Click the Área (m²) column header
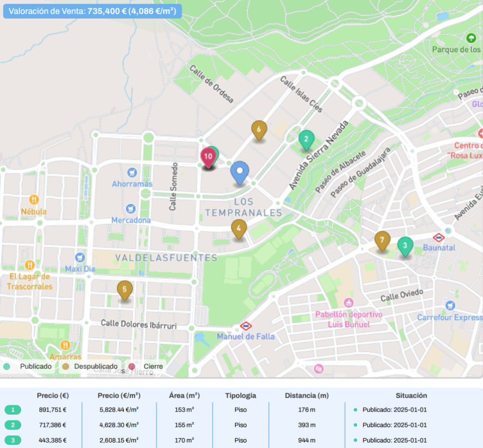Image resolution: width=483 pixels, height=448 pixels. tap(184, 395)
